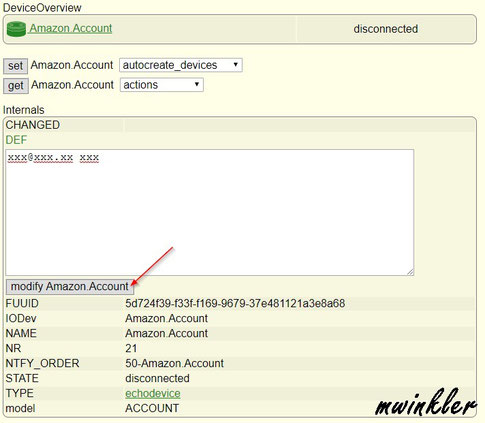Click the get button
The height and width of the screenshot is (423, 485).
(16, 86)
